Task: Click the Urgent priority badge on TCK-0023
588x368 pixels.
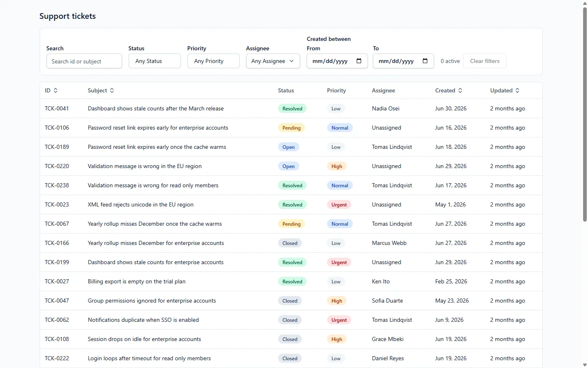Action: tap(339, 204)
